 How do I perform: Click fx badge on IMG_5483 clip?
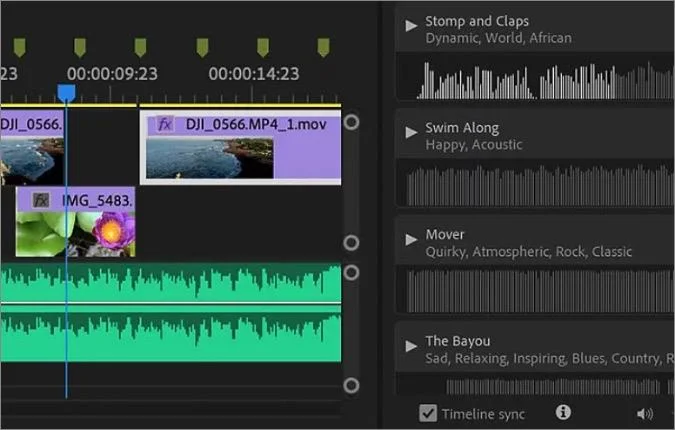tap(41, 200)
